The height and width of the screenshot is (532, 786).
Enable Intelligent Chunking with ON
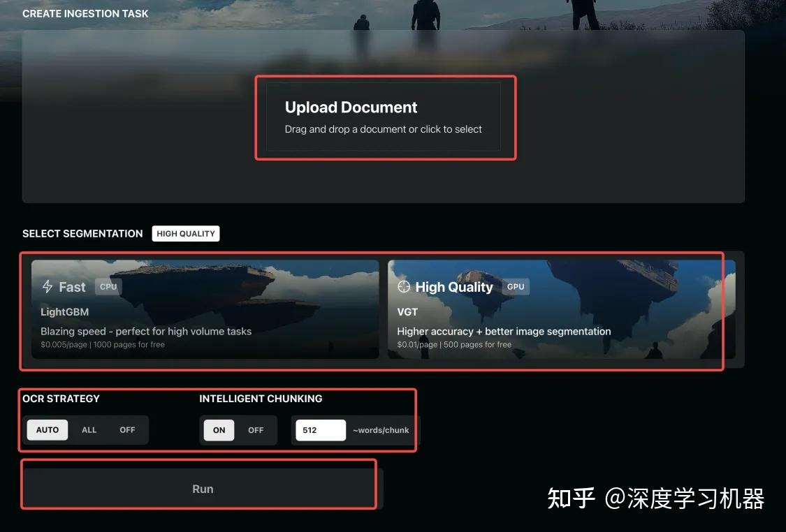click(x=219, y=430)
